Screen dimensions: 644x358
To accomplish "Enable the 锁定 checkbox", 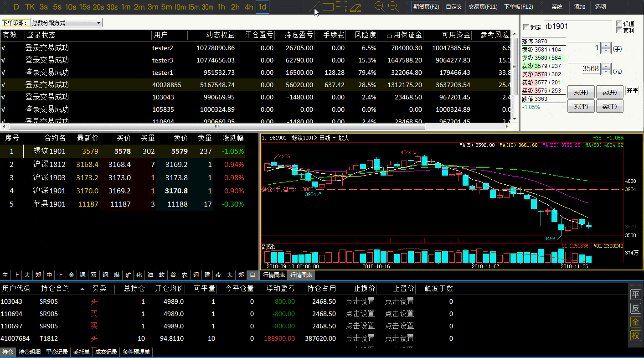I will pyautogui.click(x=526, y=27).
